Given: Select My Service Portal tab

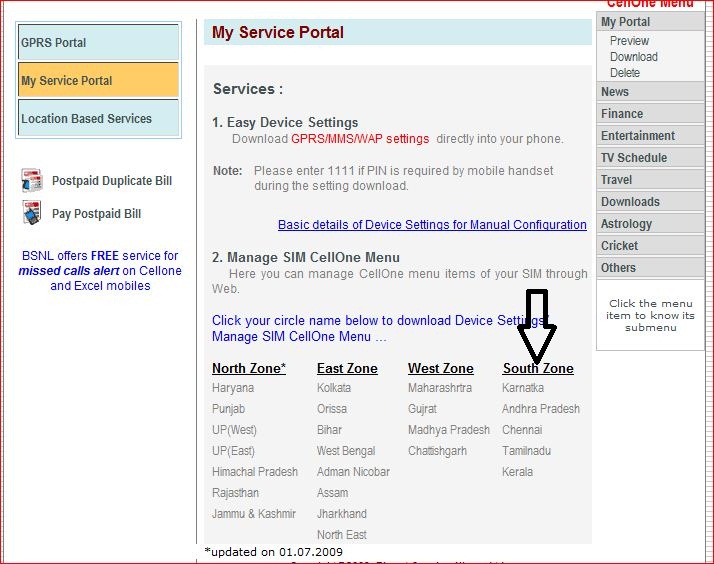Looking at the screenshot, I should point(98,80).
